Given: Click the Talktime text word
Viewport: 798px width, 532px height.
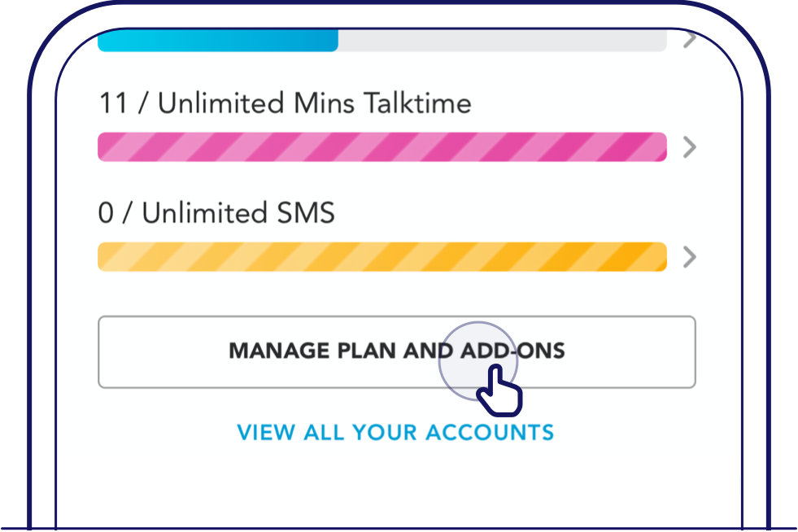Looking at the screenshot, I should [x=417, y=103].
